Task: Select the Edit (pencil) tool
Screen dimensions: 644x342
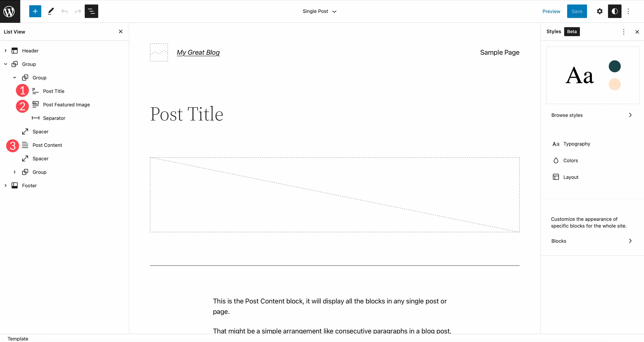Action: 50,11
